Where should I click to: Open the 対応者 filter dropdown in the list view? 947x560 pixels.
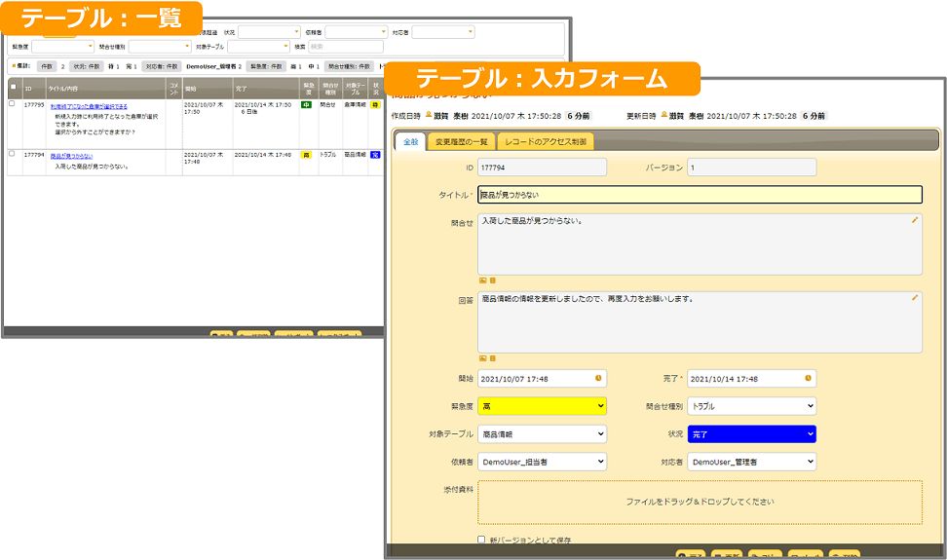click(x=442, y=32)
